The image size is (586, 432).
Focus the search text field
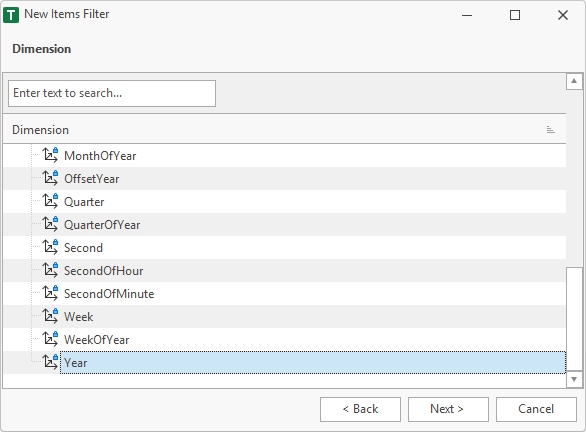tap(112, 93)
